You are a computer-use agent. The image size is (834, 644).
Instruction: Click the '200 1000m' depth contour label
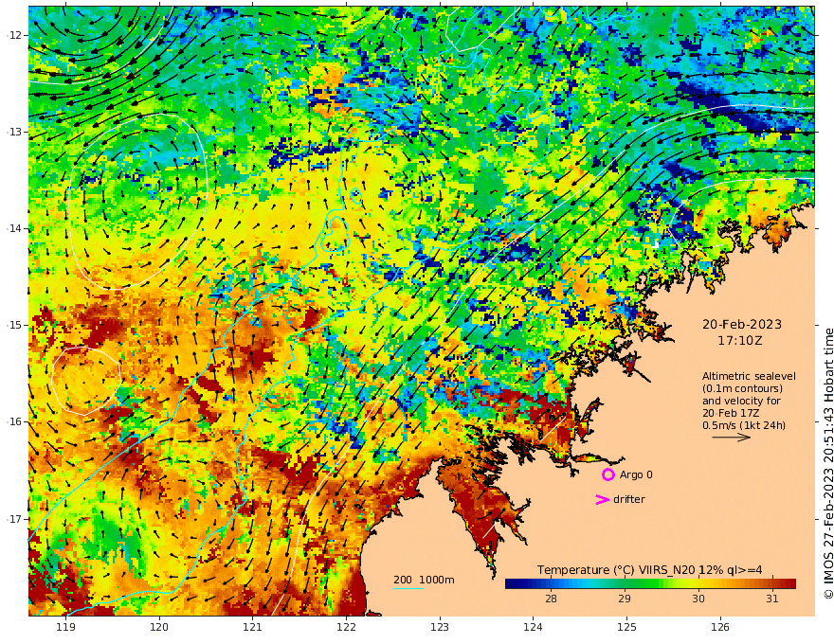click(424, 580)
